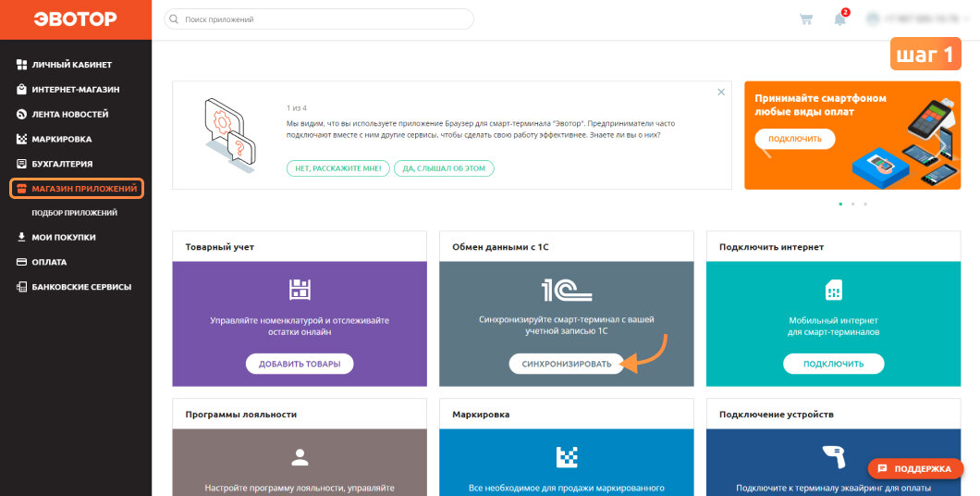The height and width of the screenshot is (496, 980).
Task: Close the Браузер info banner
Action: [721, 92]
